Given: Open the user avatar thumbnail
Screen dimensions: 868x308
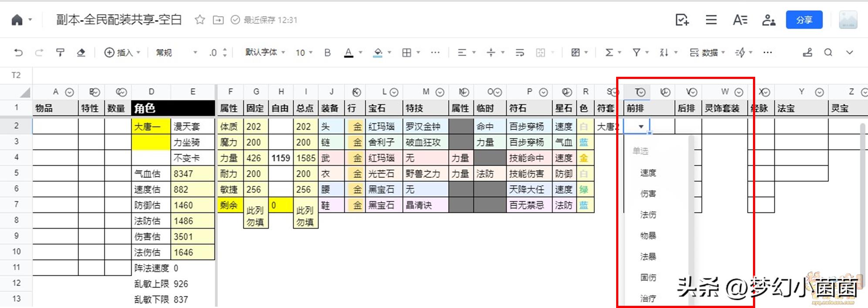Looking at the screenshot, I should pos(848,20).
